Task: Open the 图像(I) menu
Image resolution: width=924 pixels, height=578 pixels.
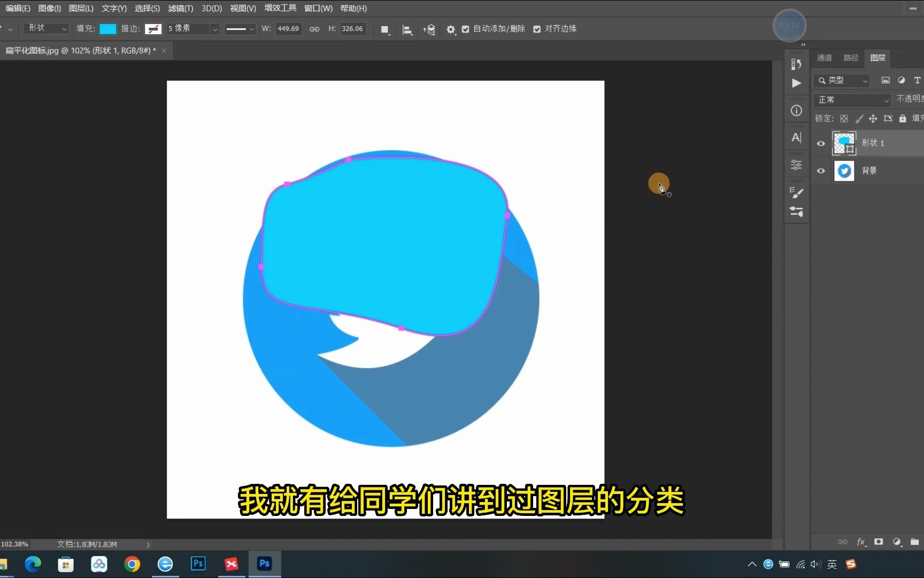Action: pyautogui.click(x=50, y=9)
